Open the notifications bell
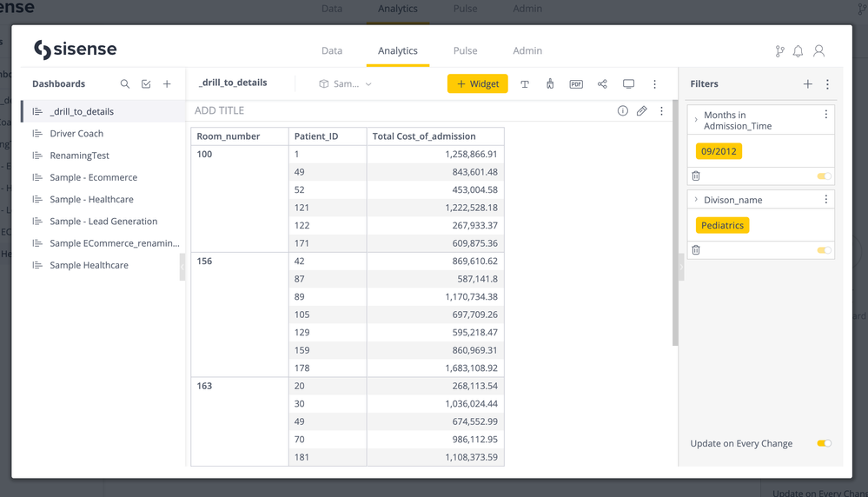868x497 pixels. tap(798, 51)
